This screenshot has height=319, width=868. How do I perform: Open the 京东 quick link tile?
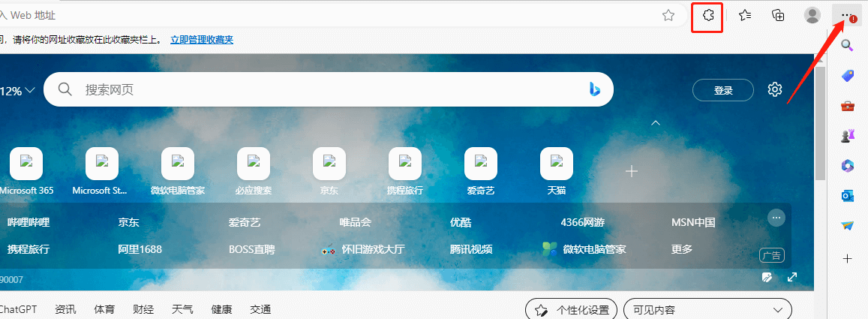[x=329, y=172]
